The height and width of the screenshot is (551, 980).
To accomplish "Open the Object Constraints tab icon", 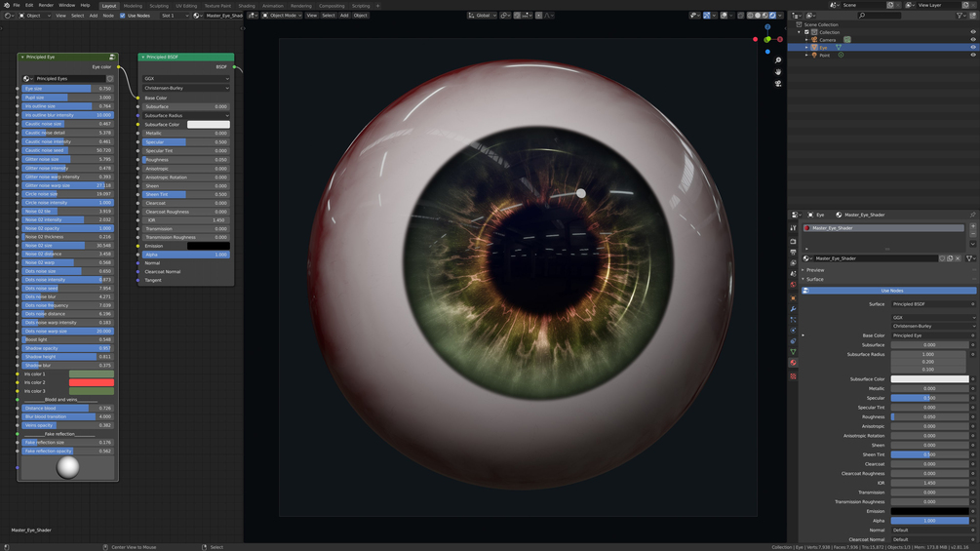I will (793, 341).
